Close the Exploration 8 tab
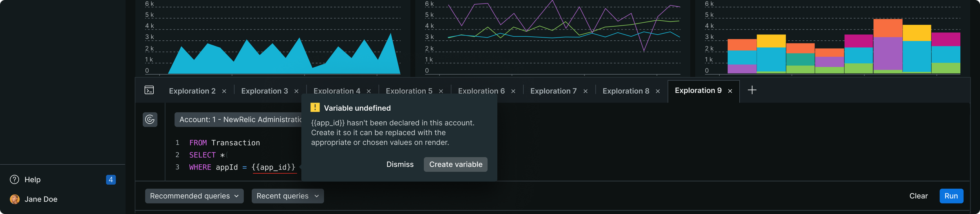Viewport: 980px width, 214px height. click(x=658, y=91)
